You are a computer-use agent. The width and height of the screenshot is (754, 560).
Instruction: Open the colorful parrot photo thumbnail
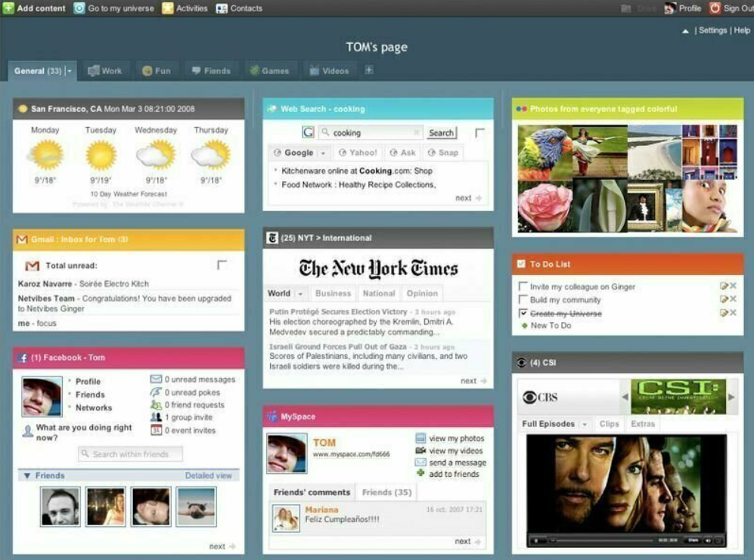coord(545,153)
